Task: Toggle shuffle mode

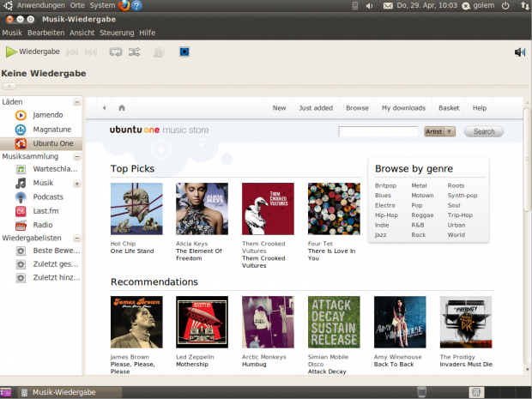Action: tap(135, 51)
